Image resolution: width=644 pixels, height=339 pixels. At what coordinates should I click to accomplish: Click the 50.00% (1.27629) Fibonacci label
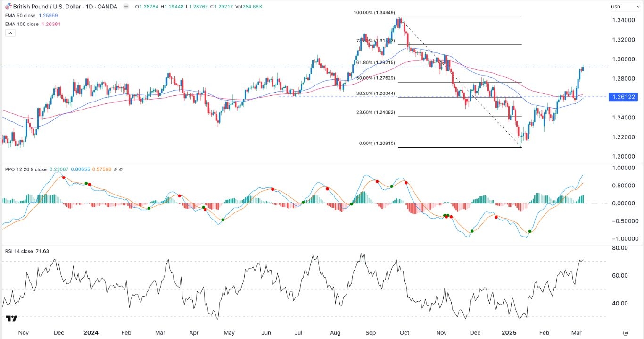(x=375, y=78)
